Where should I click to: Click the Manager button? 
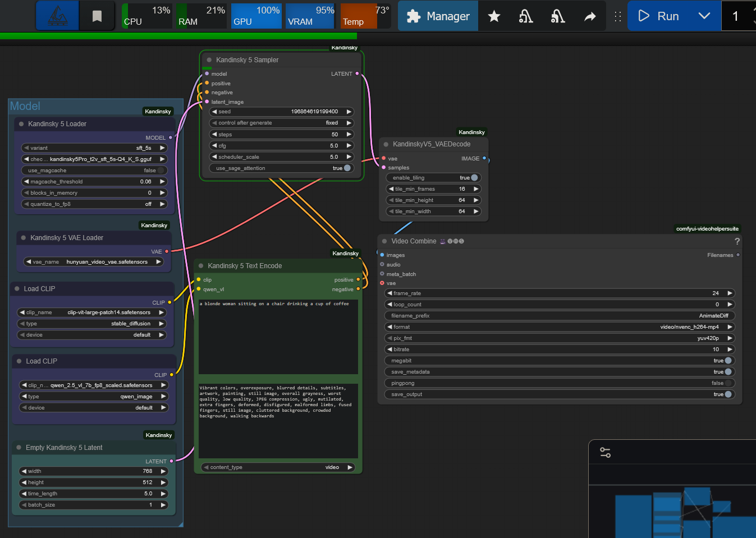[438, 16]
